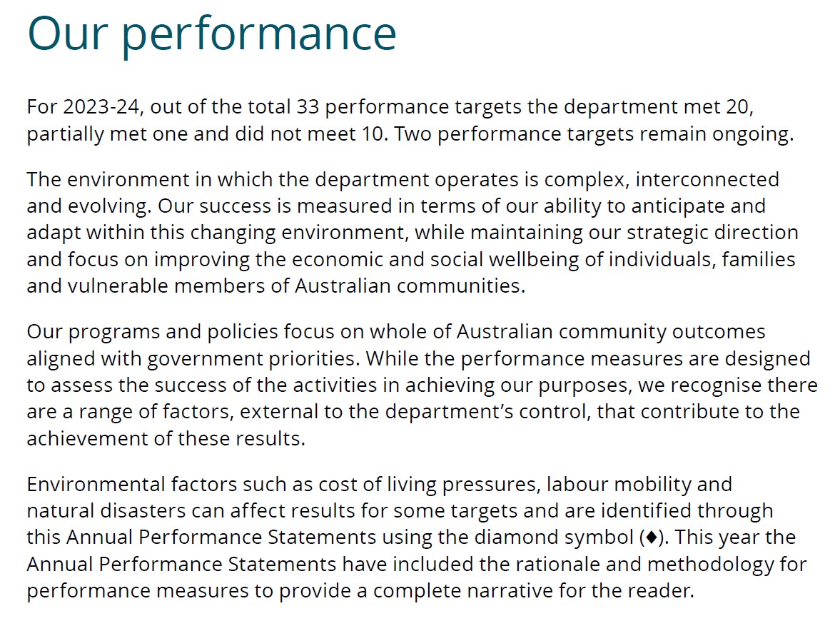Click "Annual Performance Statements" before "using the diamond"

pyautogui.click(x=221, y=537)
